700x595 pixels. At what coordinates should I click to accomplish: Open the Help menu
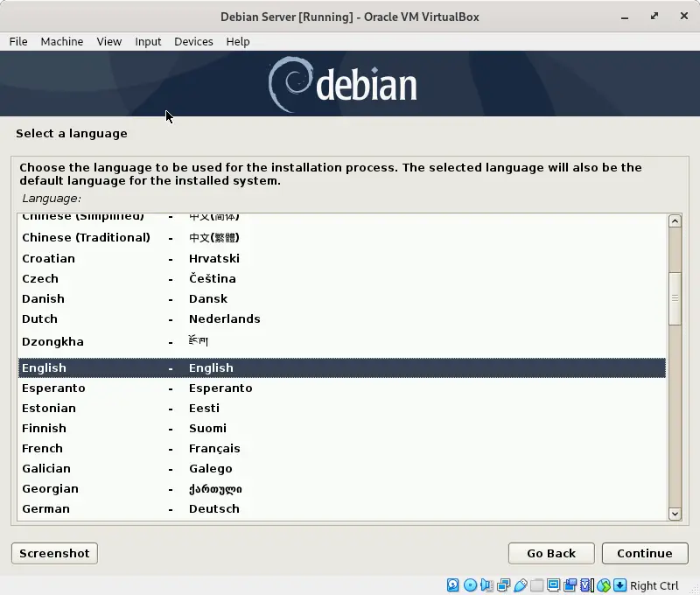click(x=238, y=41)
